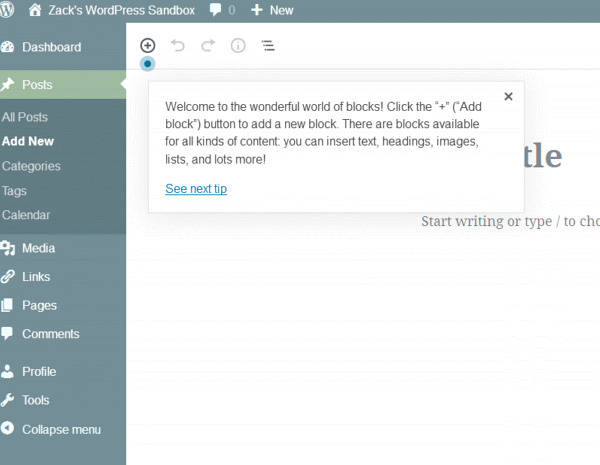Open the Media library menu
This screenshot has width=600, height=465.
coord(38,248)
